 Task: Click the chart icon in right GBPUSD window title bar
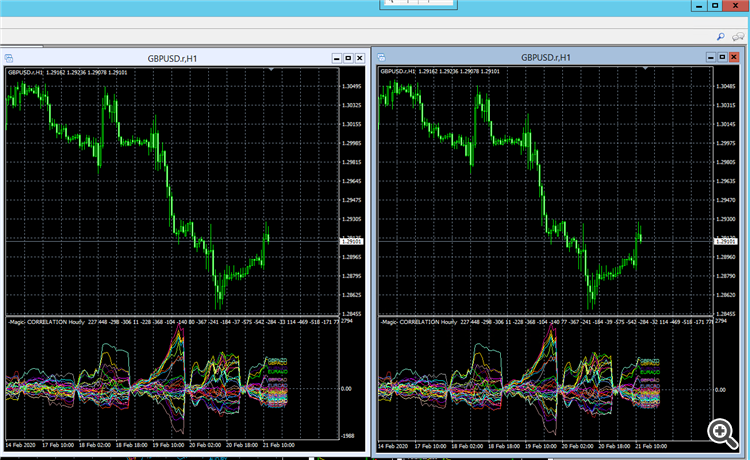pos(381,57)
